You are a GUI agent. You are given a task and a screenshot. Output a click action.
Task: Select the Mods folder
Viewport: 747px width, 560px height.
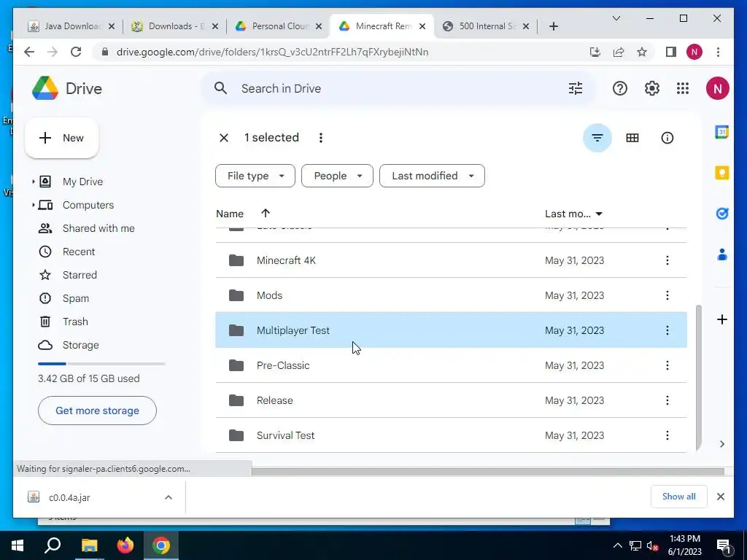click(451, 295)
